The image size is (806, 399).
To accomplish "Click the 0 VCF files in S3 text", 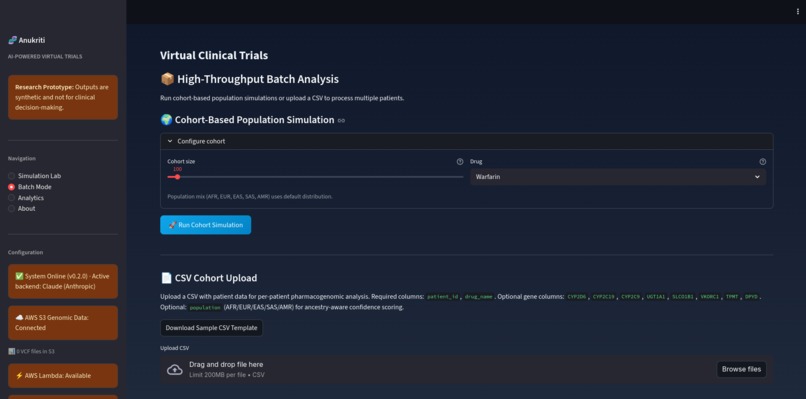I will coord(35,351).
